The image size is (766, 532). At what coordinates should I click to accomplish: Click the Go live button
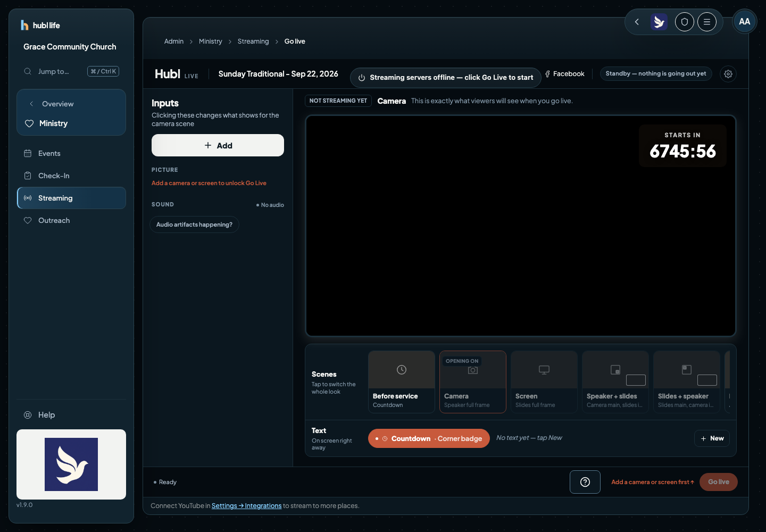(x=719, y=482)
